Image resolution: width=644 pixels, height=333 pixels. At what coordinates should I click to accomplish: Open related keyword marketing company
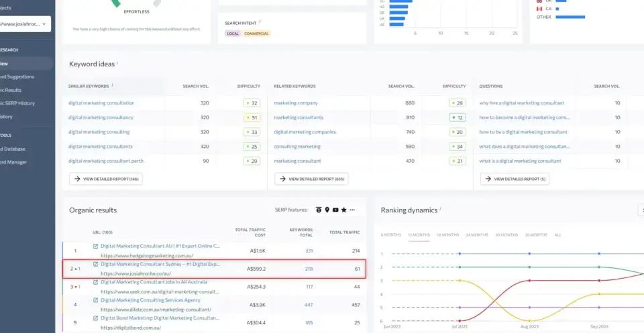coord(296,103)
